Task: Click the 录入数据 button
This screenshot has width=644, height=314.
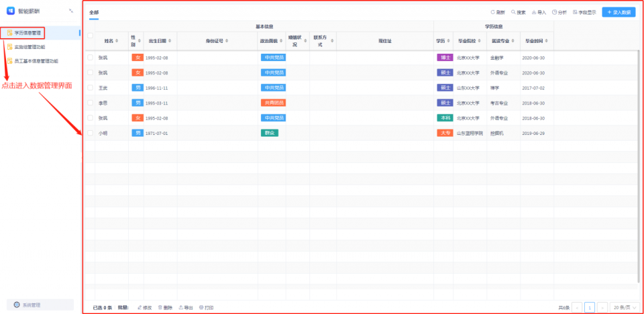Action: (x=619, y=12)
